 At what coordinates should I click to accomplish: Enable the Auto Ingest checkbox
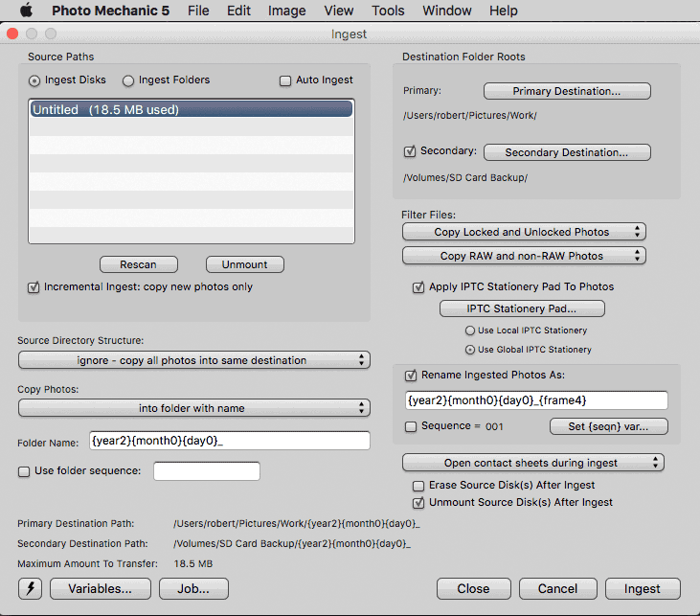click(x=284, y=80)
